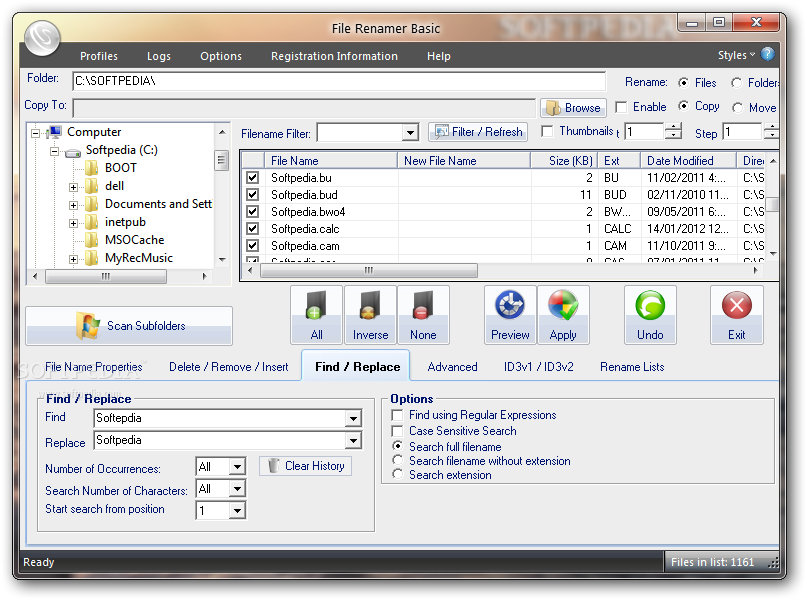Open Start search from position dropdown
807x600 pixels.
tap(237, 510)
